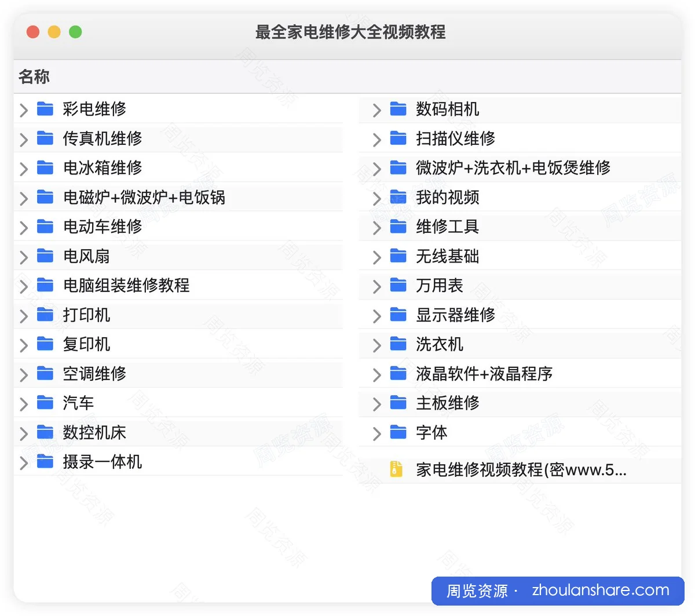
Task: Select the 微波炉+洗衣机+电饭煲维修 folder name
Action: 513,167
